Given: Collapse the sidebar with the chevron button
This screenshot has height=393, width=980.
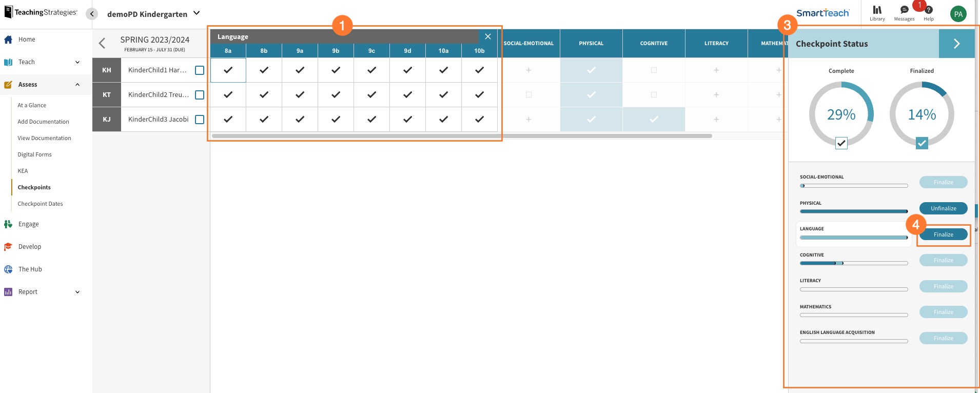Looking at the screenshot, I should click(x=92, y=14).
